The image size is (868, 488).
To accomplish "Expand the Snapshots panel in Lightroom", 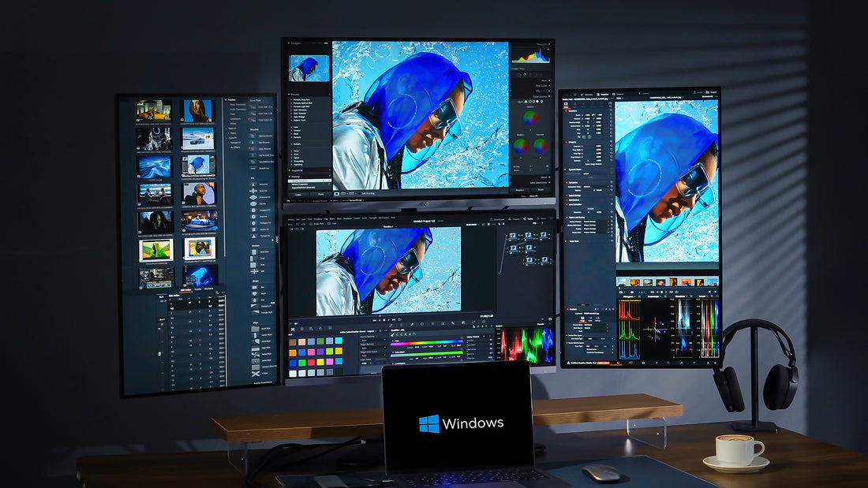I will tap(301, 170).
